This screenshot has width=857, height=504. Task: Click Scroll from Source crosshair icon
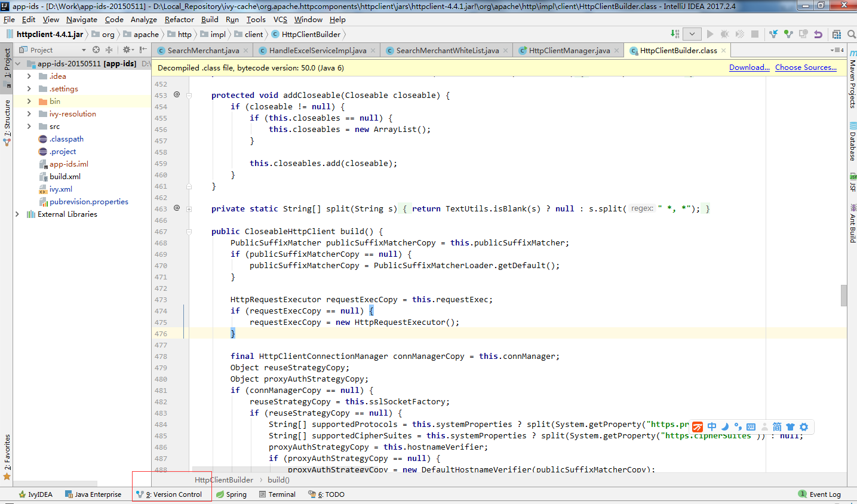coord(96,50)
